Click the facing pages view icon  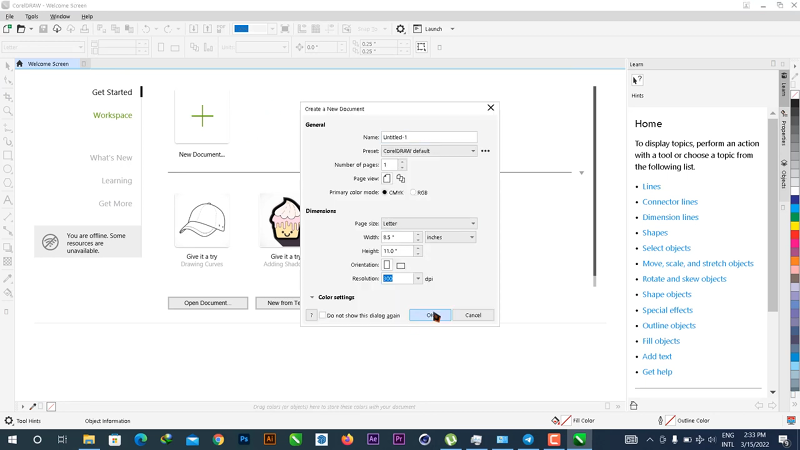(401, 179)
